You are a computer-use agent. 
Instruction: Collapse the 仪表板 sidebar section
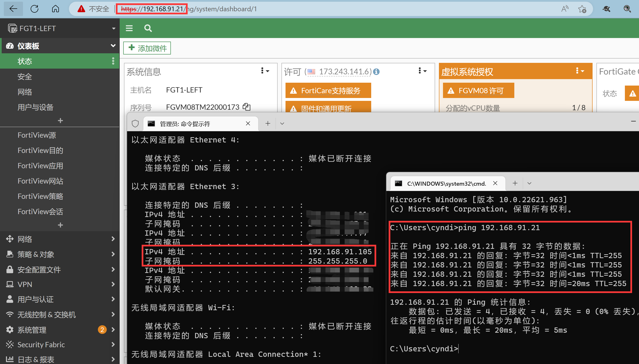pos(113,46)
